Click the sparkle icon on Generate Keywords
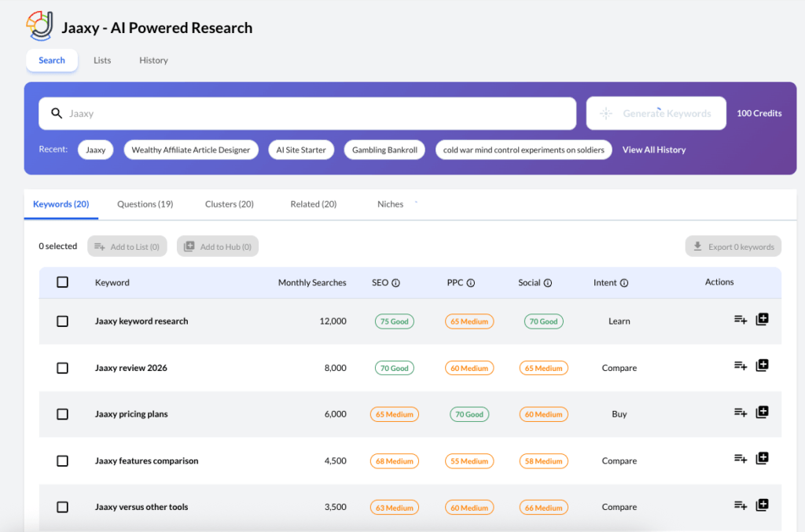This screenshot has width=805, height=532. tap(606, 112)
